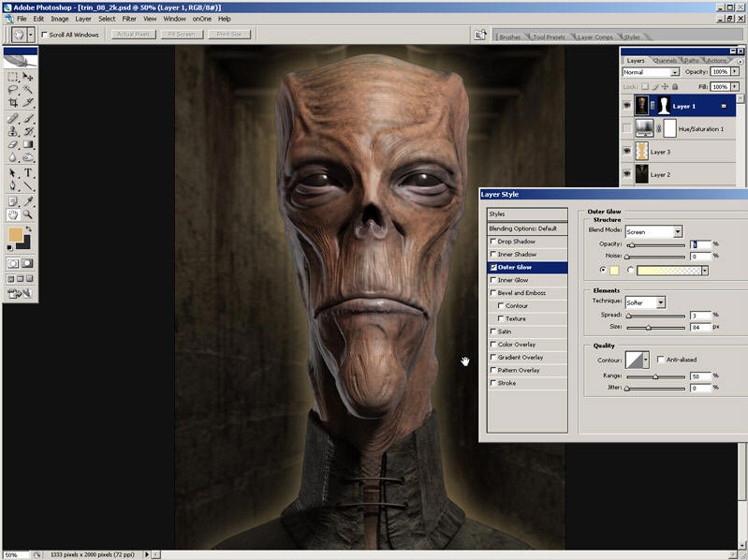Click the Outer Glow color swatch
Screen dimensions: 748x560
pos(614,271)
